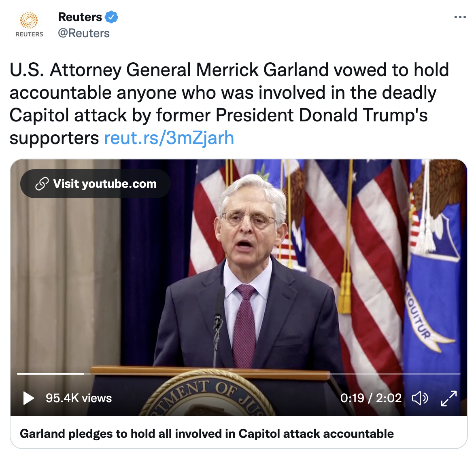Open the three-dot more options menu

(460, 17)
